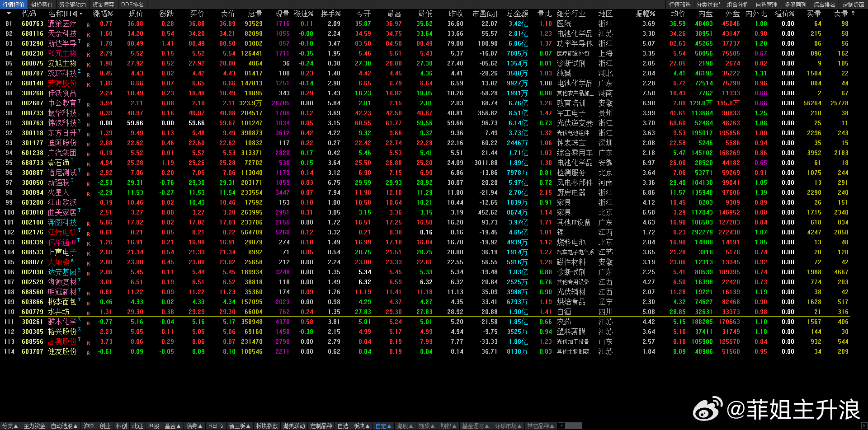Select stock code 300118
The image size is (868, 430).
point(33,133)
